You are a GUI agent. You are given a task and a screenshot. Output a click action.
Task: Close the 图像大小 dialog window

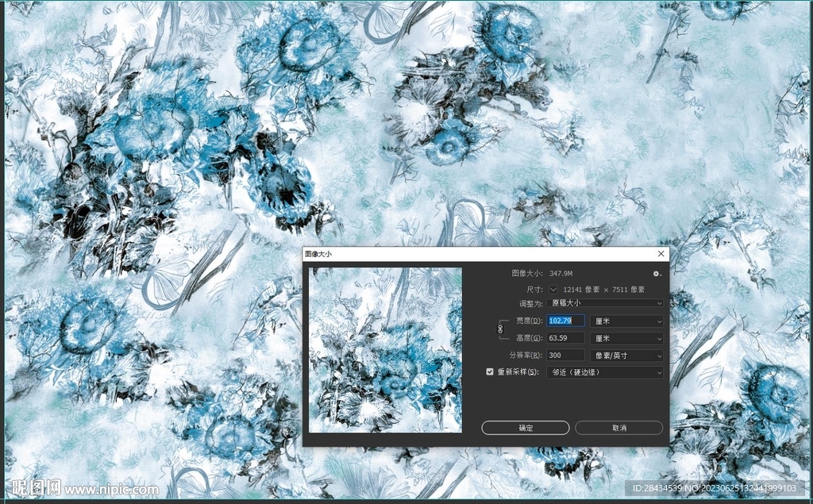(x=661, y=254)
